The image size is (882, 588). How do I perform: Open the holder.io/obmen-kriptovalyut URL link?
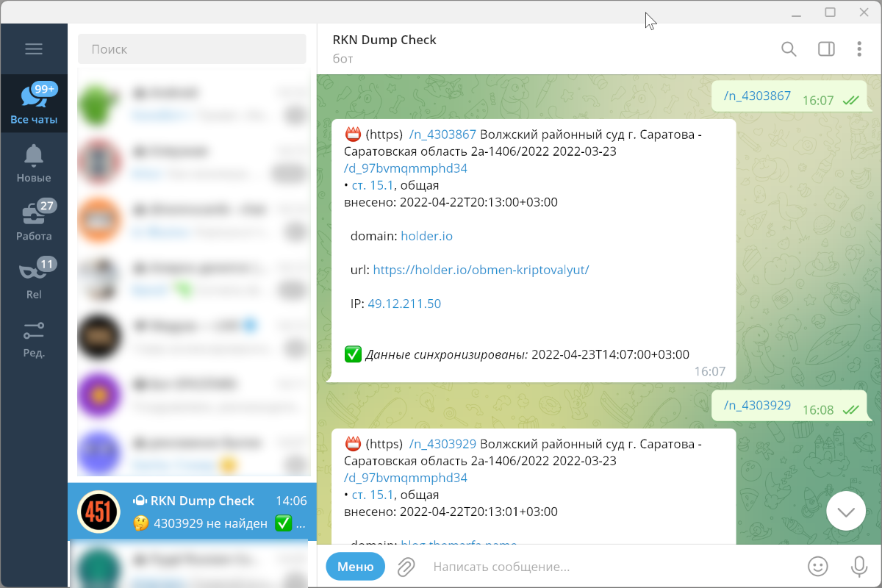481,270
